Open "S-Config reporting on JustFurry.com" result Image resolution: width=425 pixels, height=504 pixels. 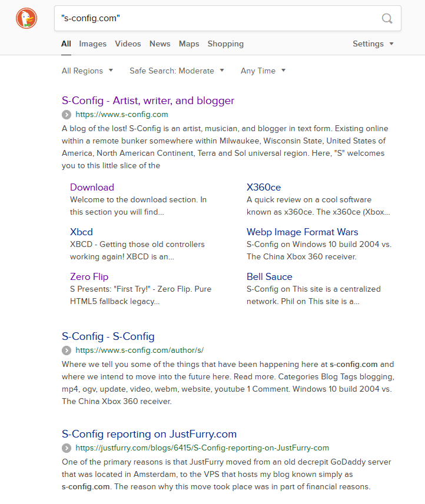click(x=150, y=434)
